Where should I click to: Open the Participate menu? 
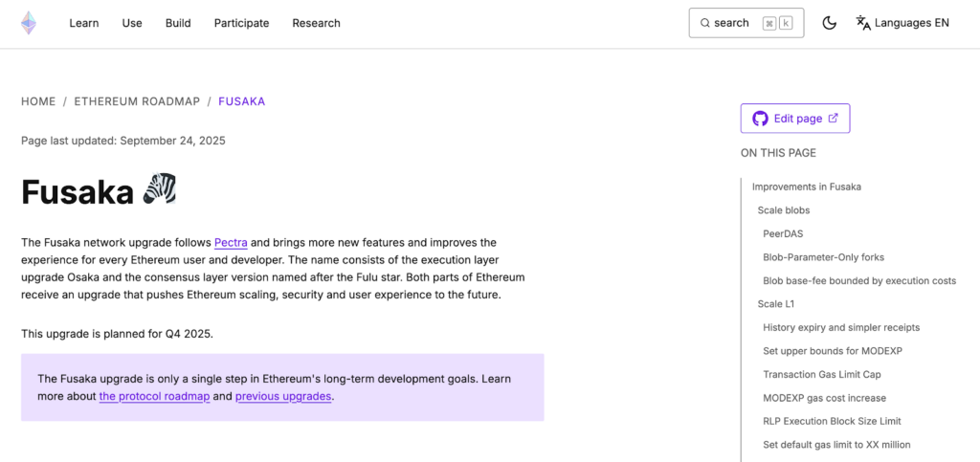coord(241,23)
